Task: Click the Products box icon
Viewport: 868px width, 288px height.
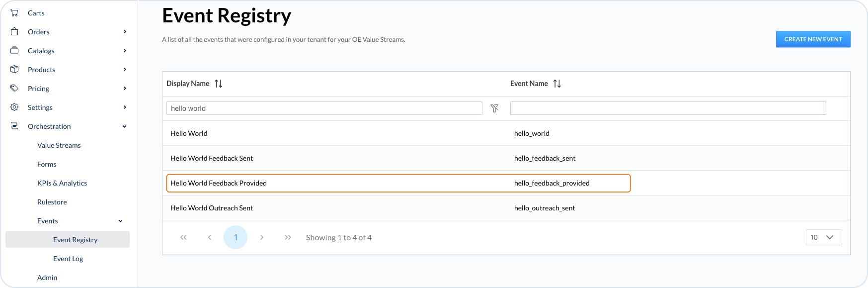Action: click(x=14, y=70)
